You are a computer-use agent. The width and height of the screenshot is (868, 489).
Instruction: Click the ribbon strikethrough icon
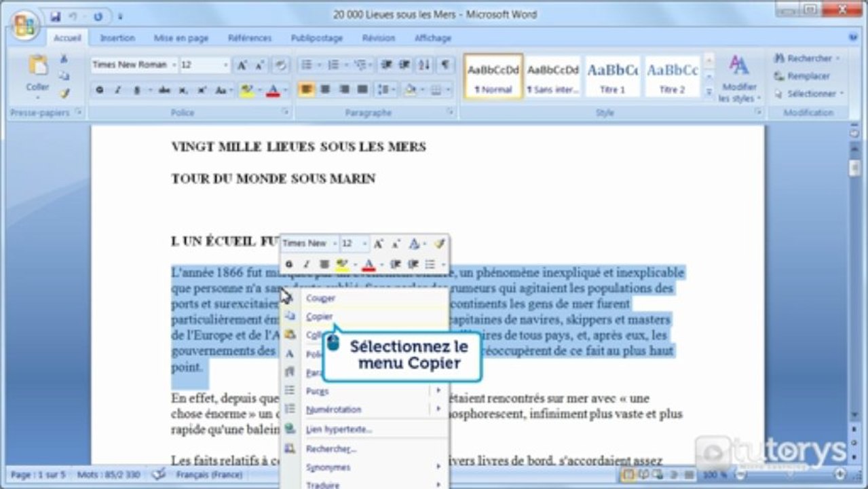(x=165, y=90)
